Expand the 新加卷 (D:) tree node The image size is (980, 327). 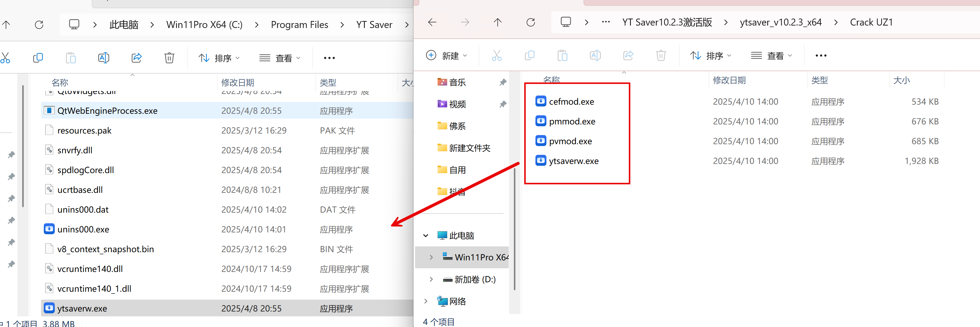(x=431, y=280)
